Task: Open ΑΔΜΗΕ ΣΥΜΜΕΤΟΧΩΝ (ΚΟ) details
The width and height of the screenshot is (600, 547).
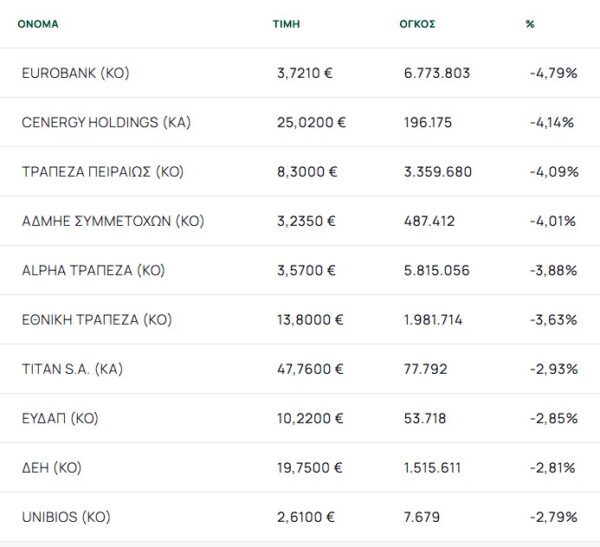Action: click(113, 221)
